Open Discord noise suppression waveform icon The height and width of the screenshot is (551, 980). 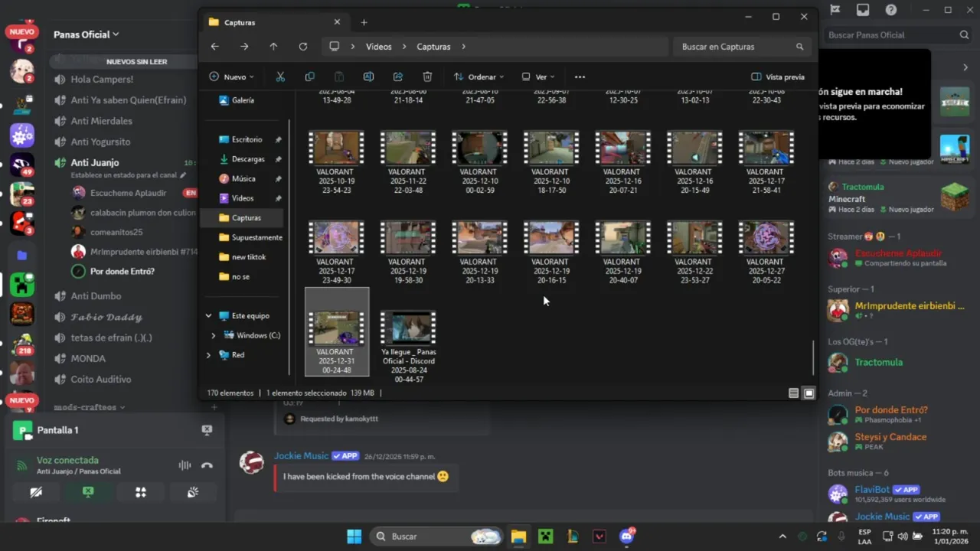(x=185, y=465)
